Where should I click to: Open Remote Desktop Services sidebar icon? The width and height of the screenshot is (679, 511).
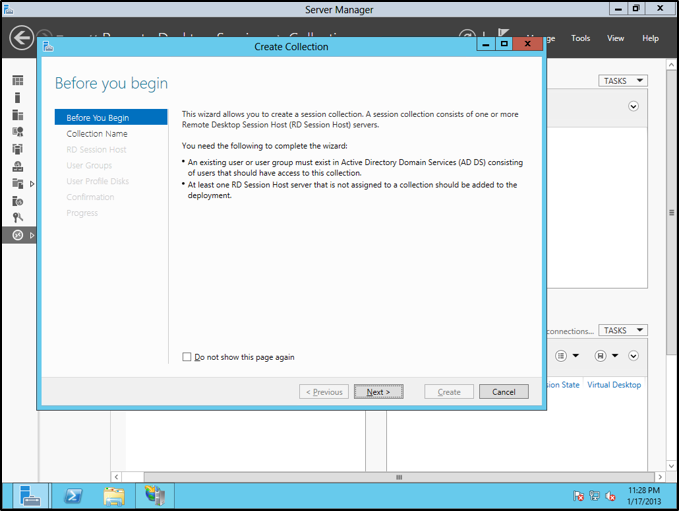(x=17, y=235)
